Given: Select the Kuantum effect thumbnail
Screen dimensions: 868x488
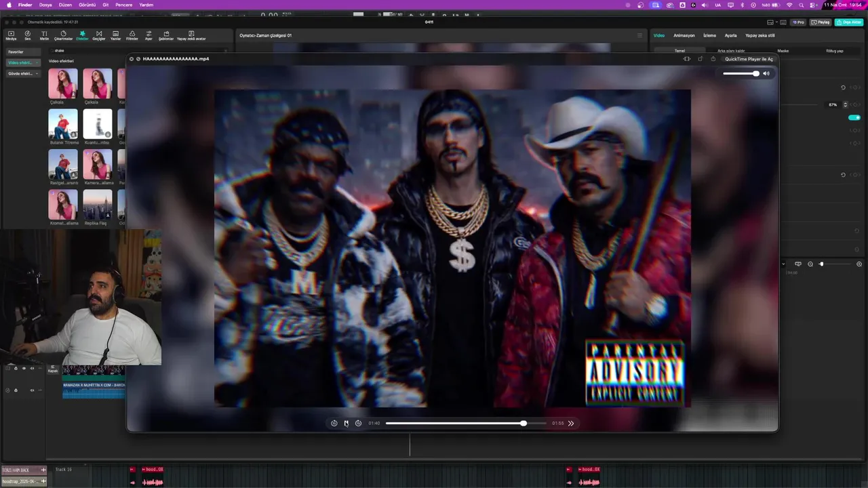Looking at the screenshot, I should [98, 124].
